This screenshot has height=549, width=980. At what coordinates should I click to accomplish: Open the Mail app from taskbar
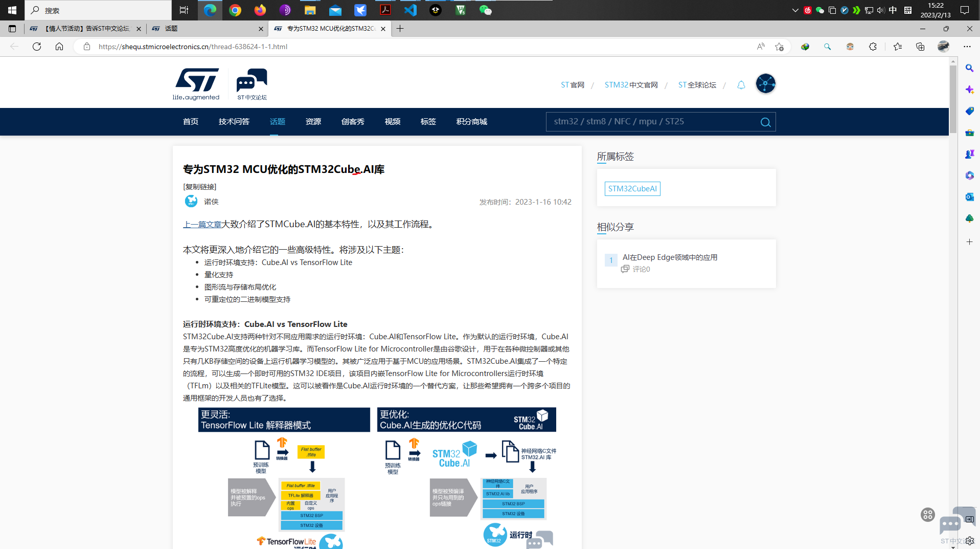335,10
